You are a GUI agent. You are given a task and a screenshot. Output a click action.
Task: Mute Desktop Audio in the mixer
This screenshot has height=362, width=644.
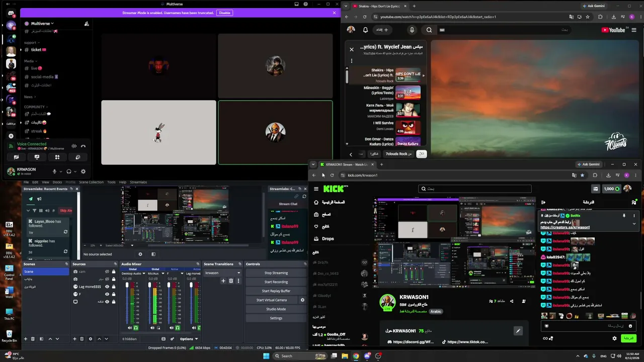129,328
